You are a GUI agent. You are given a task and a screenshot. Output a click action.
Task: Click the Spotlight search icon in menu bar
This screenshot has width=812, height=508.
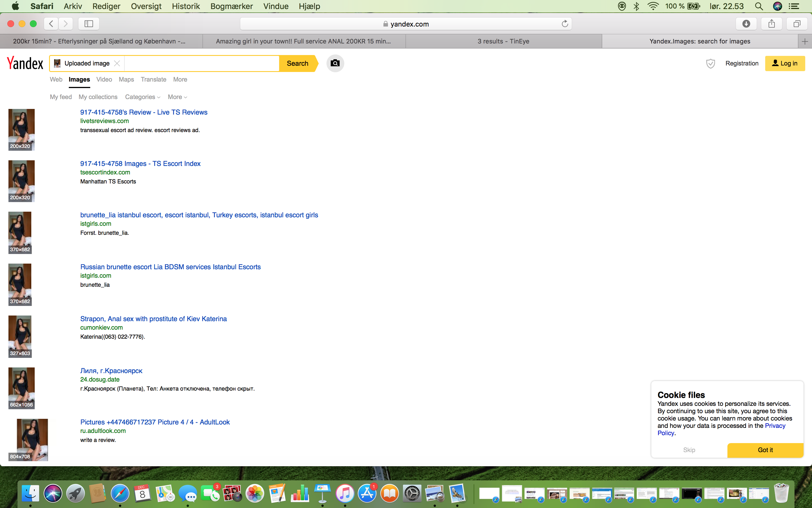pos(759,6)
